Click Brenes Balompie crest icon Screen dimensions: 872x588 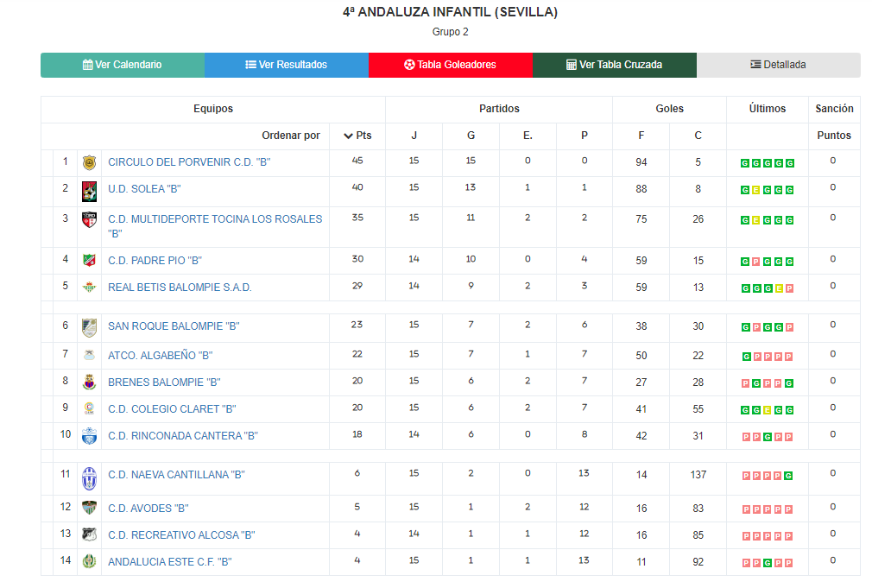(x=89, y=383)
